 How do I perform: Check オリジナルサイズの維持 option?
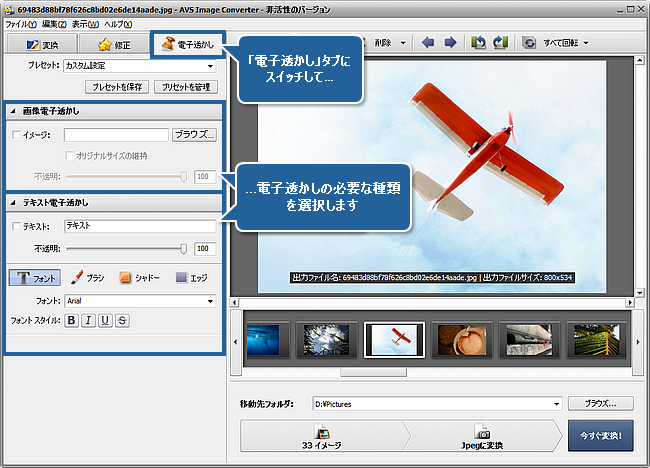[69, 155]
